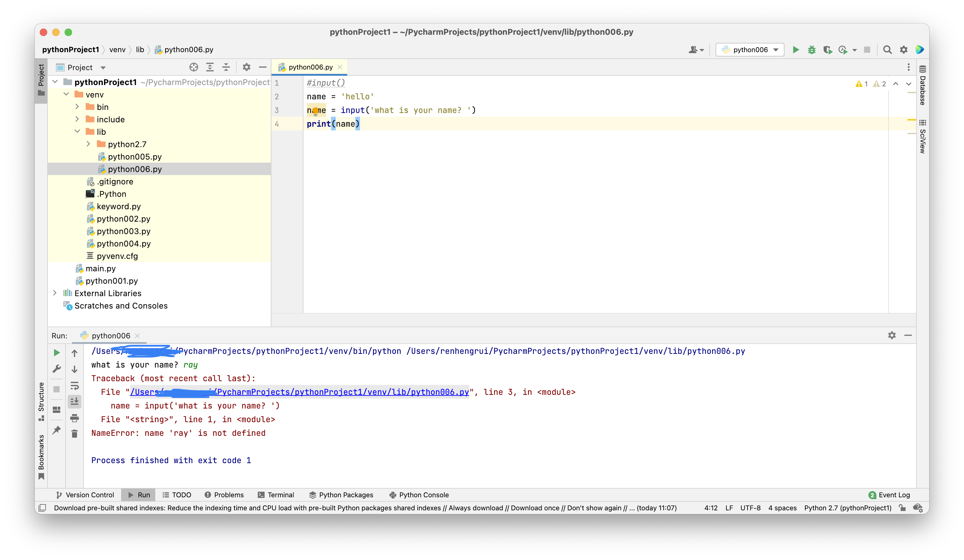Open python006 run configuration dropdown
Image resolution: width=964 pixels, height=560 pixels.
750,50
